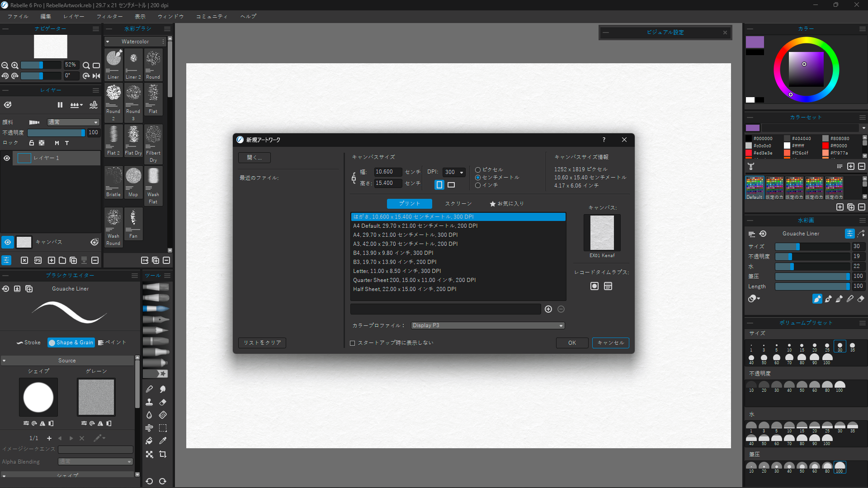Viewport: 868px width, 488px height.
Task: Choose the A4 Default canvas preset
Action: [415, 225]
